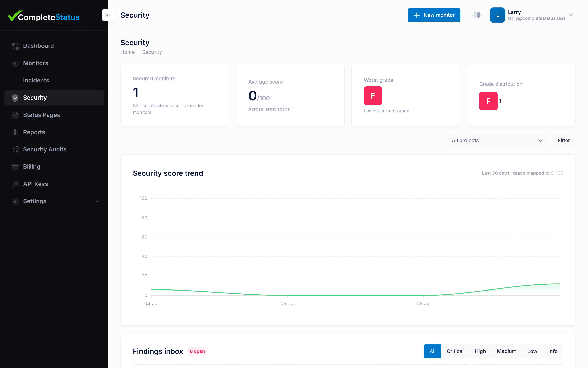
Task: Click the API Keys key icon
Action: tap(15, 184)
